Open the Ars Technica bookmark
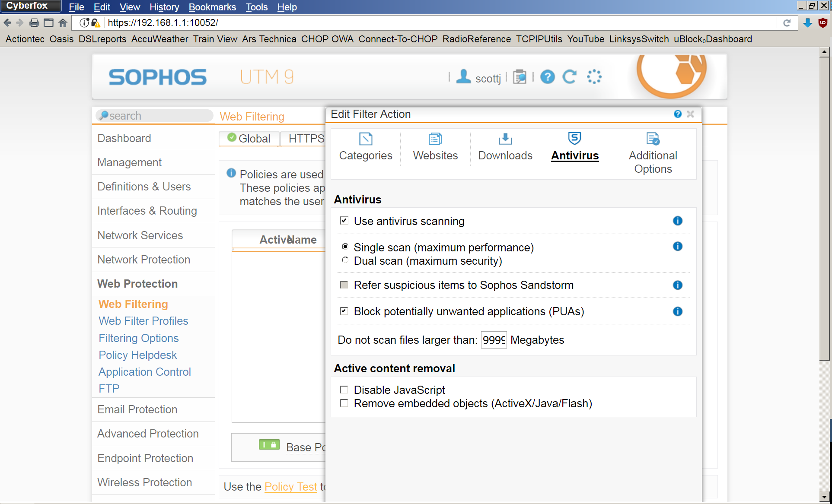832x504 pixels. point(269,39)
